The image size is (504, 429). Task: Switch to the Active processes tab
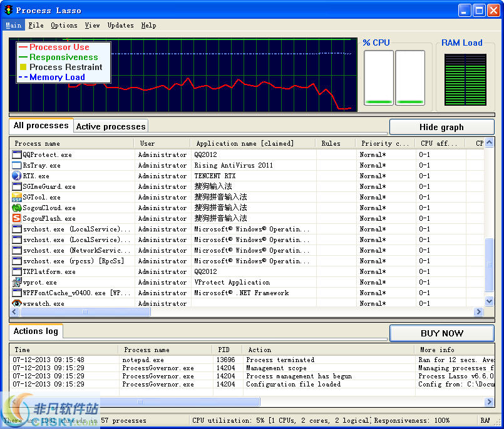click(x=110, y=126)
